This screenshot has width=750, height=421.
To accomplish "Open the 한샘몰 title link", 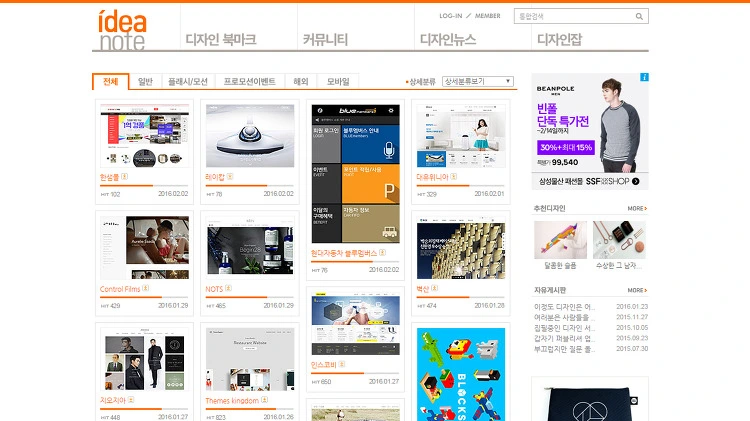I will point(110,177).
